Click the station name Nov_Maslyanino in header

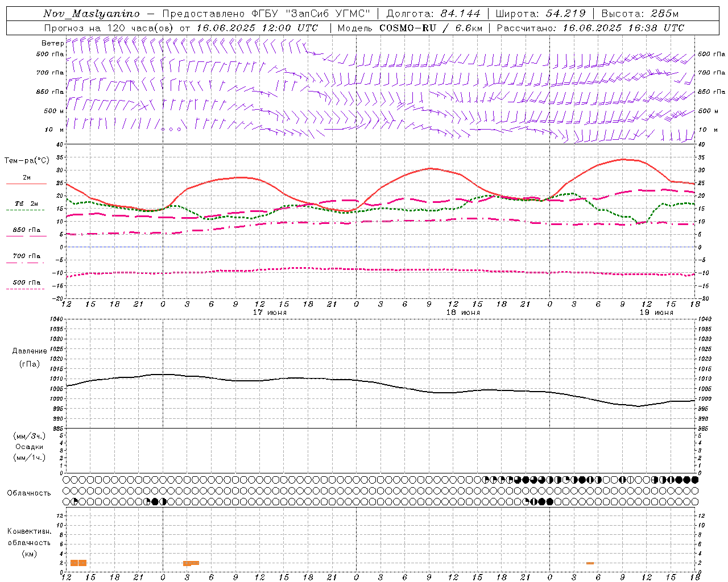tap(92, 14)
